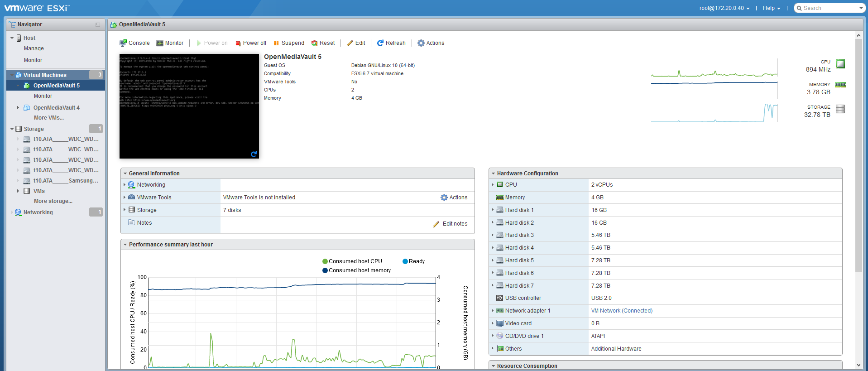
Task: Expand the CPU hardware row
Action: point(493,185)
